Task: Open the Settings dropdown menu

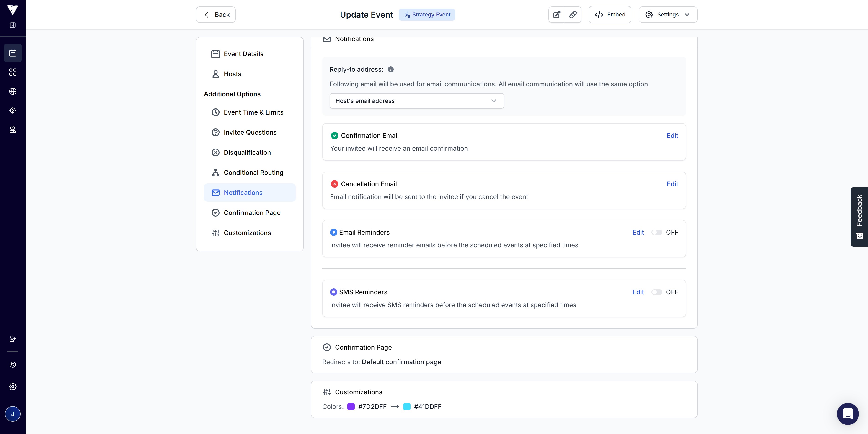Action: tap(667, 15)
